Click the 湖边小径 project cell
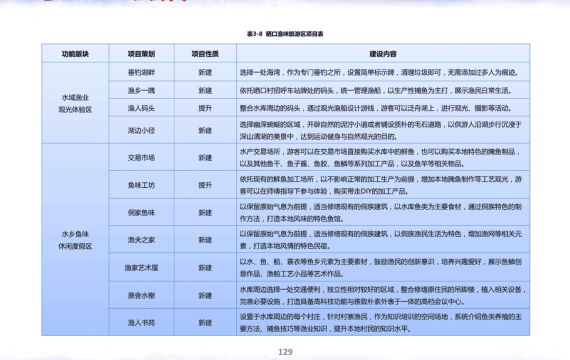The width and height of the screenshot is (570, 360). (x=141, y=130)
